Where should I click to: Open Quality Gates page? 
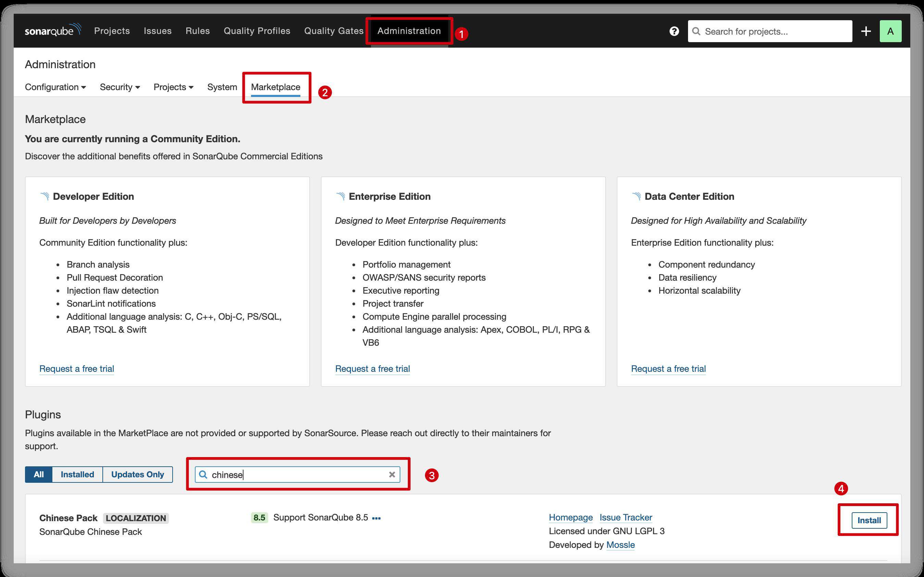click(334, 30)
